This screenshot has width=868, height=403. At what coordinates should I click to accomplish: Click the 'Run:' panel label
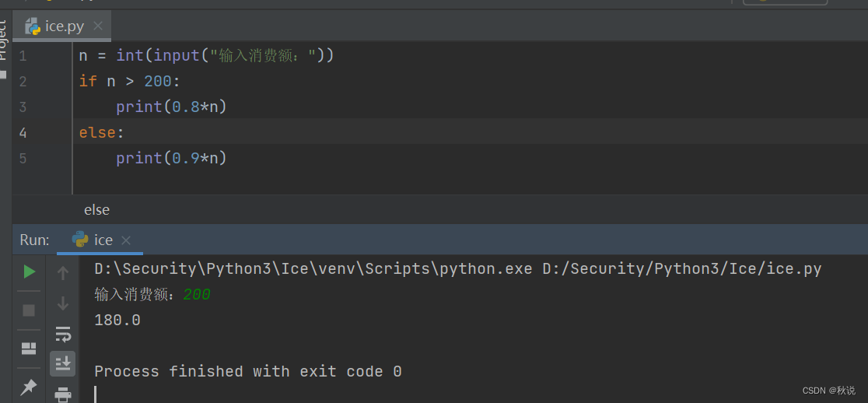point(34,240)
